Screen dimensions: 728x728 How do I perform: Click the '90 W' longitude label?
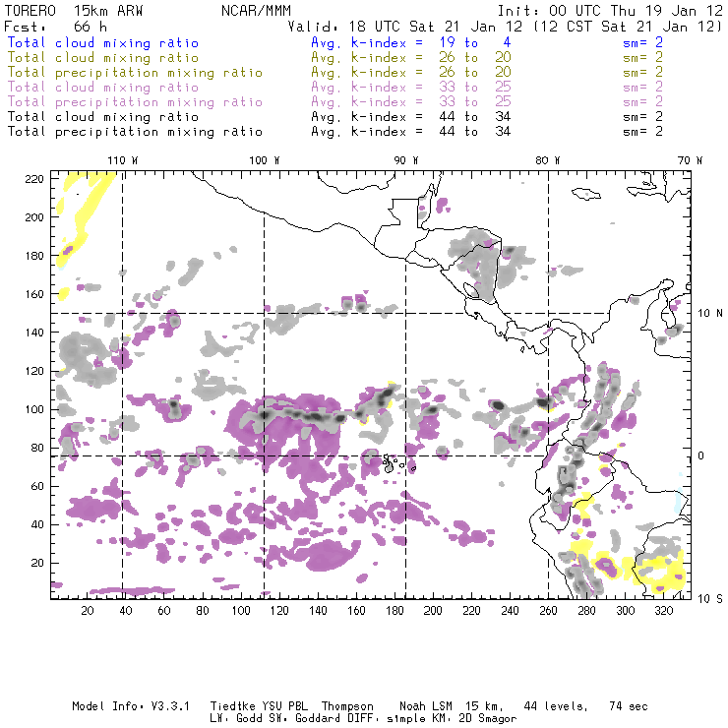coord(406,160)
